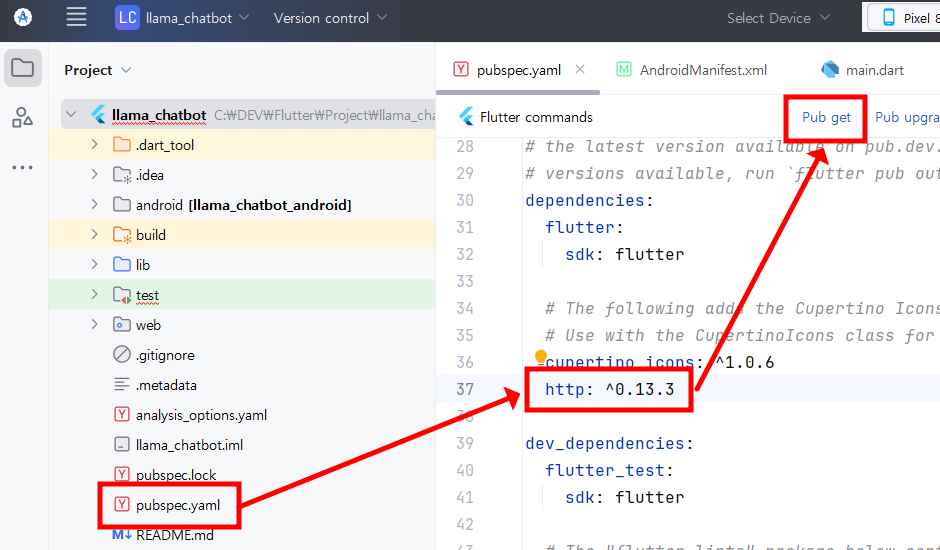Viewport: 940px width, 550px height.
Task: Open the Select Device dropdown
Action: click(778, 18)
